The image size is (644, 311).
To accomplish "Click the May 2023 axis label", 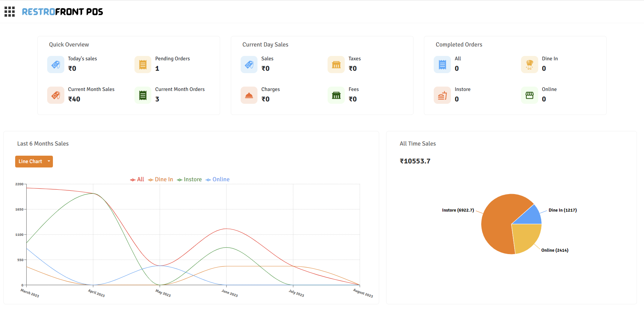I will 163,293.
